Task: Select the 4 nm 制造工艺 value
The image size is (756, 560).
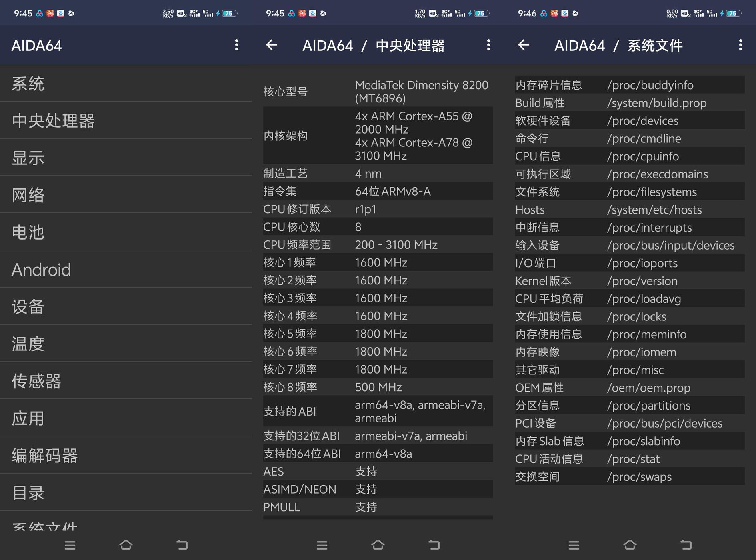Action: pyautogui.click(x=368, y=174)
